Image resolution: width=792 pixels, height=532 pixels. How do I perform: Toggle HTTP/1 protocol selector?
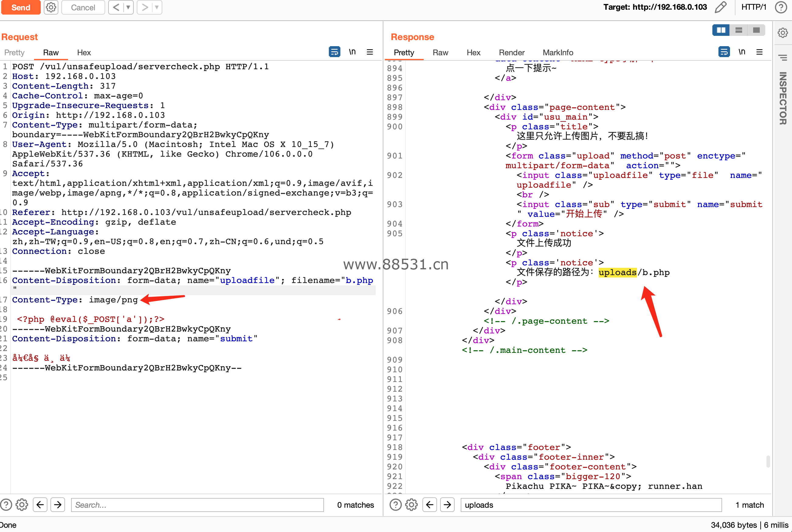[754, 8]
